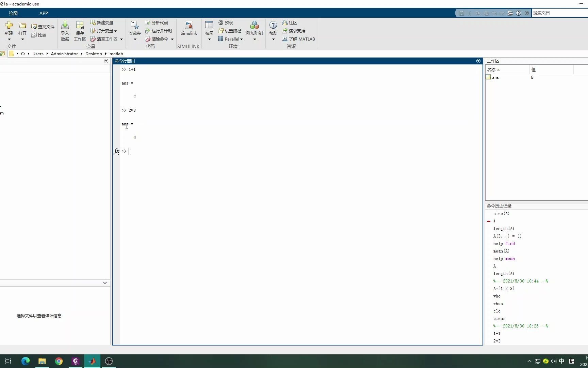Click the quick-access cut (scissors) icon
This screenshot has height=368, width=588.
[470, 13]
